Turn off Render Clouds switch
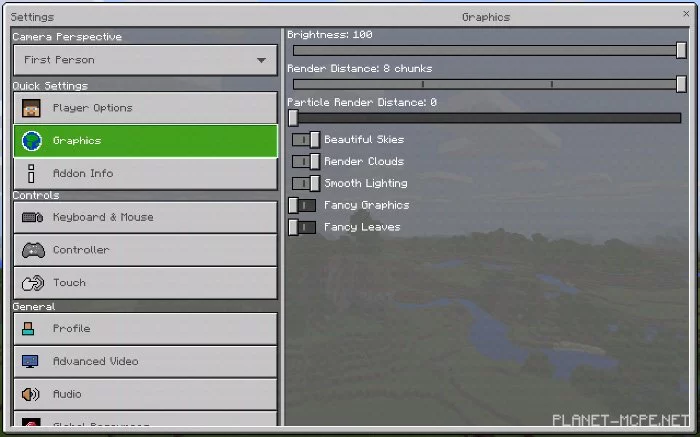This screenshot has height=437, width=700. coord(305,162)
